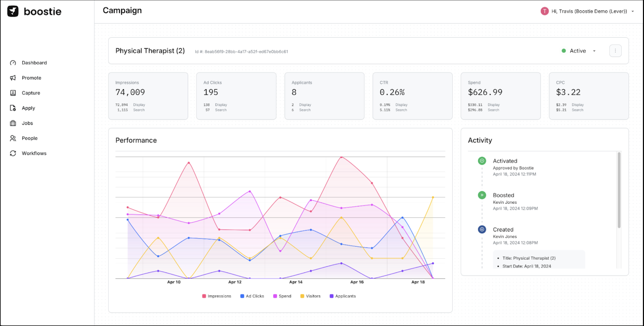Viewport: 644px width, 326px height.
Task: Expand the Active status dropdown
Action: pos(594,51)
